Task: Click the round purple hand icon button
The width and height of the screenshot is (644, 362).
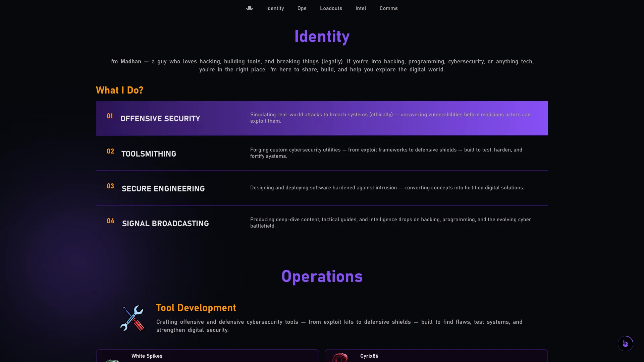Action: [625, 344]
